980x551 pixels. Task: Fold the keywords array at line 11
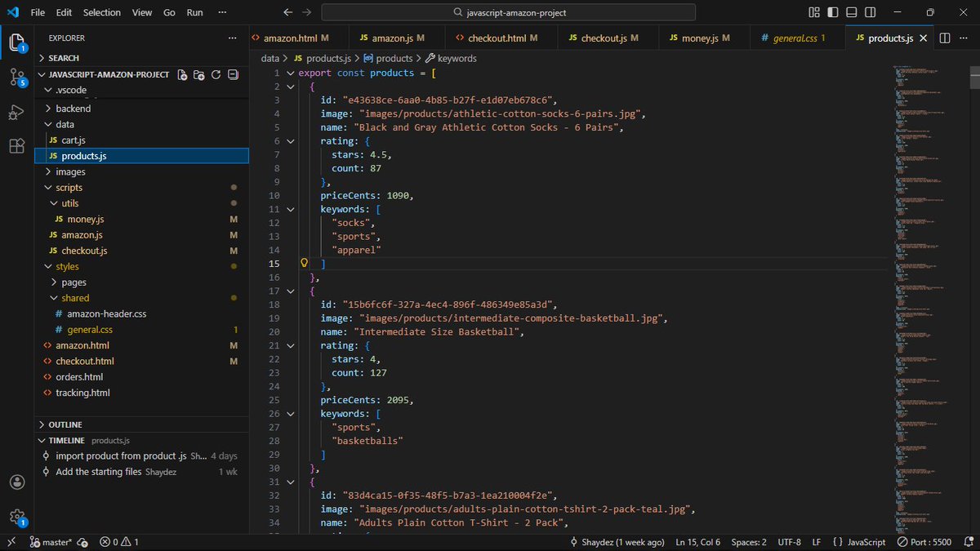tap(290, 209)
